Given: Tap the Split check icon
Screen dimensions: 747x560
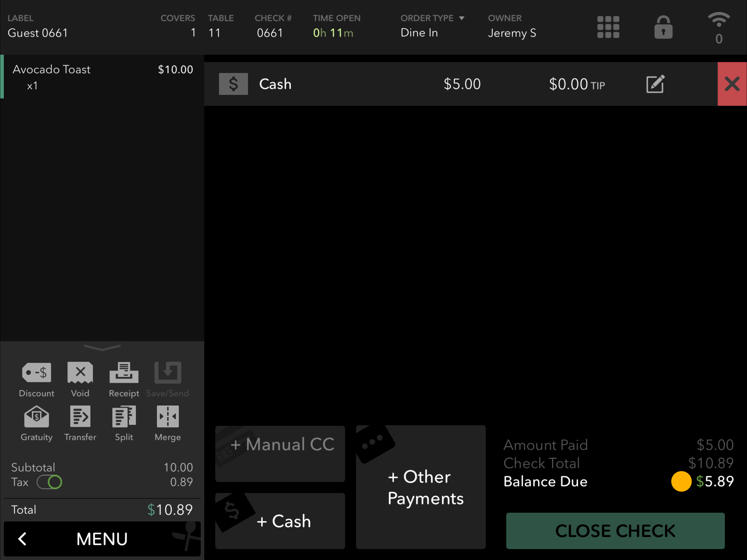Looking at the screenshot, I should click(124, 416).
